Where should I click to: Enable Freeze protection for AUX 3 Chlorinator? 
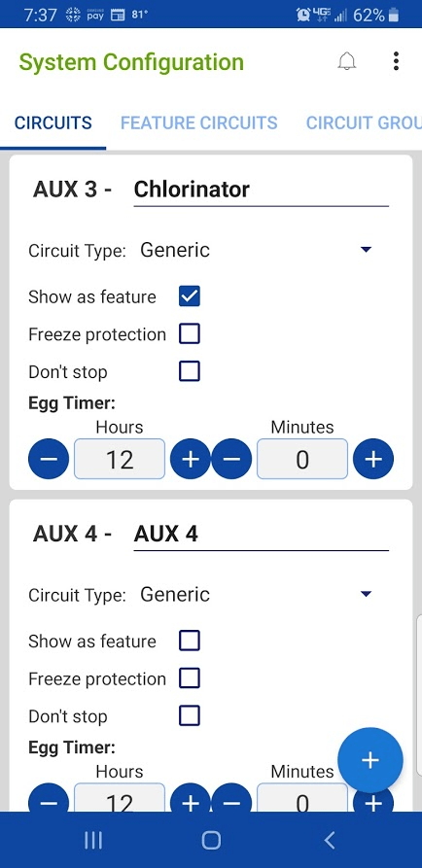(x=190, y=334)
